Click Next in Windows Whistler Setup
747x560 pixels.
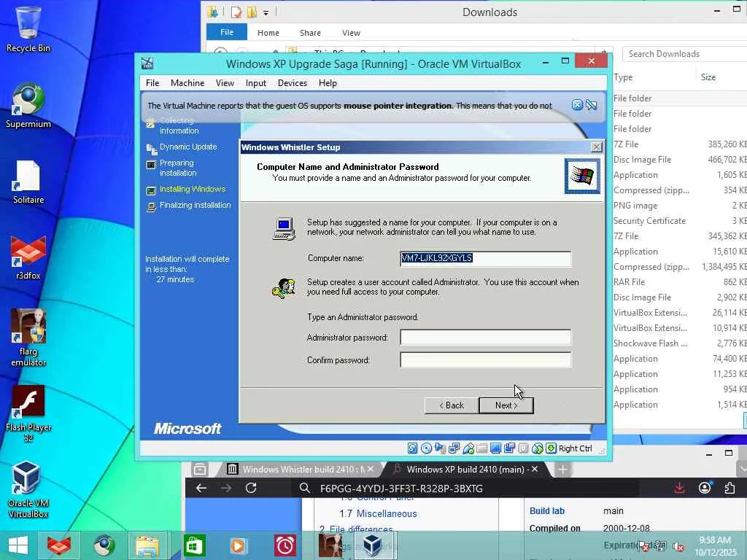[x=506, y=405]
